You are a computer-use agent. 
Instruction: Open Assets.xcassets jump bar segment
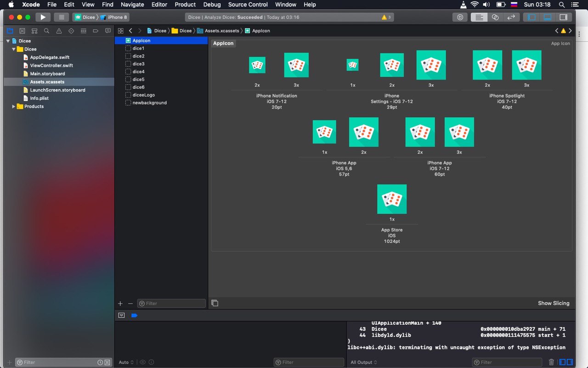click(x=218, y=31)
